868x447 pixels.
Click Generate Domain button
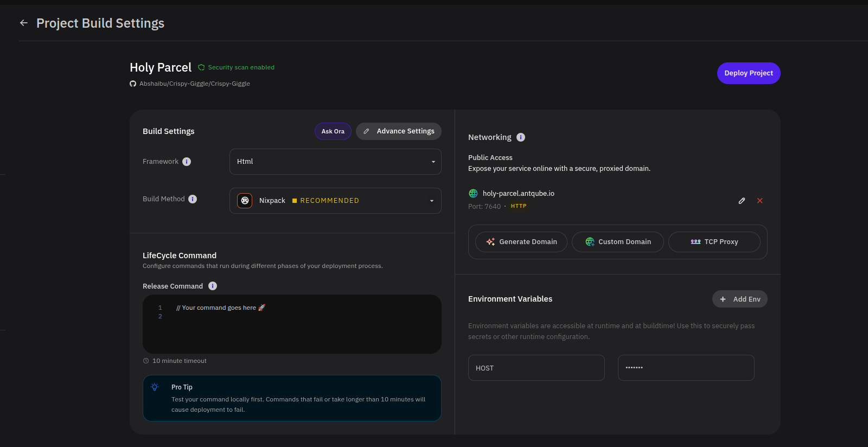[x=521, y=242]
